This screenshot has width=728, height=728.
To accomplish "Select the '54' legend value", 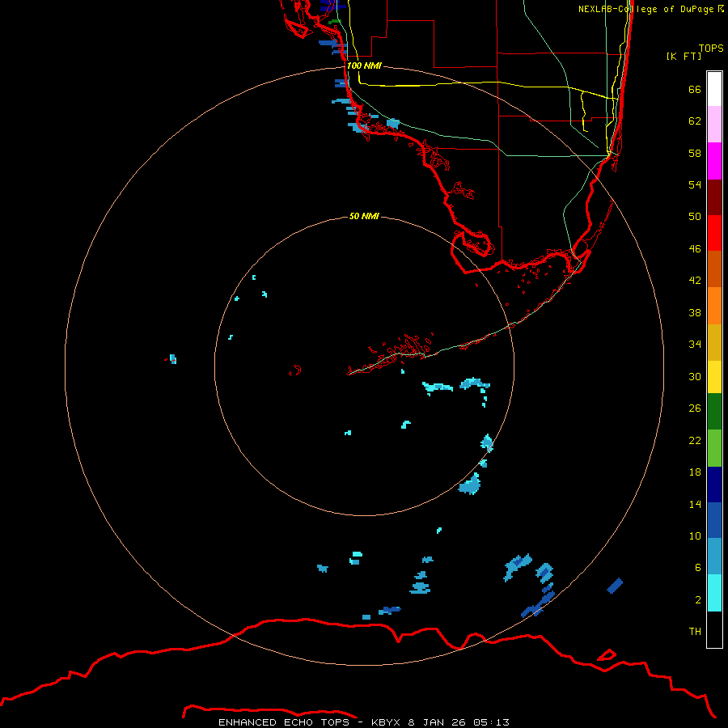I will pos(695,184).
